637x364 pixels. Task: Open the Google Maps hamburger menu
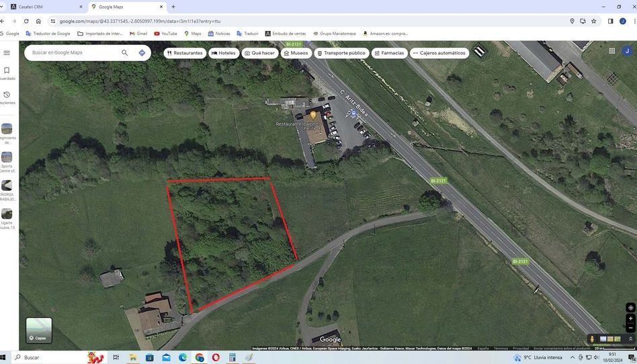(7, 52)
